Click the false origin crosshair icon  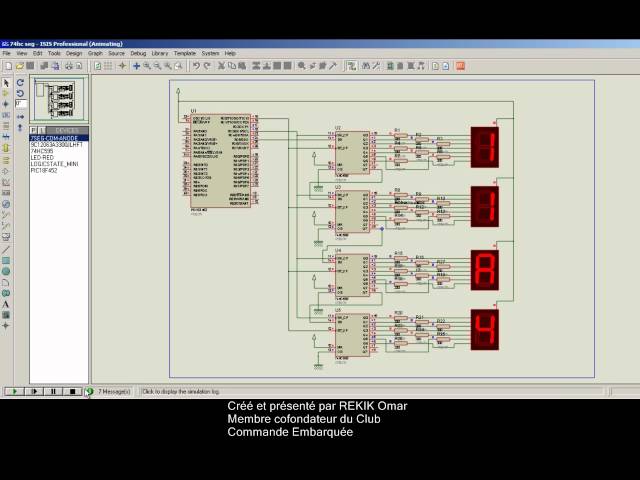point(122,66)
